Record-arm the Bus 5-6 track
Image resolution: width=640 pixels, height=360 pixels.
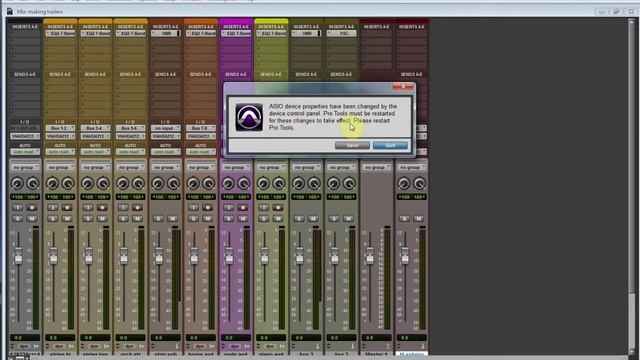point(137,208)
